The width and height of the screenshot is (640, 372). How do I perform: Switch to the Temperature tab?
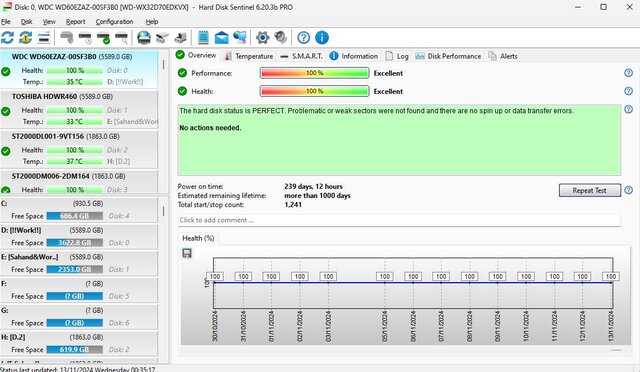coord(249,56)
